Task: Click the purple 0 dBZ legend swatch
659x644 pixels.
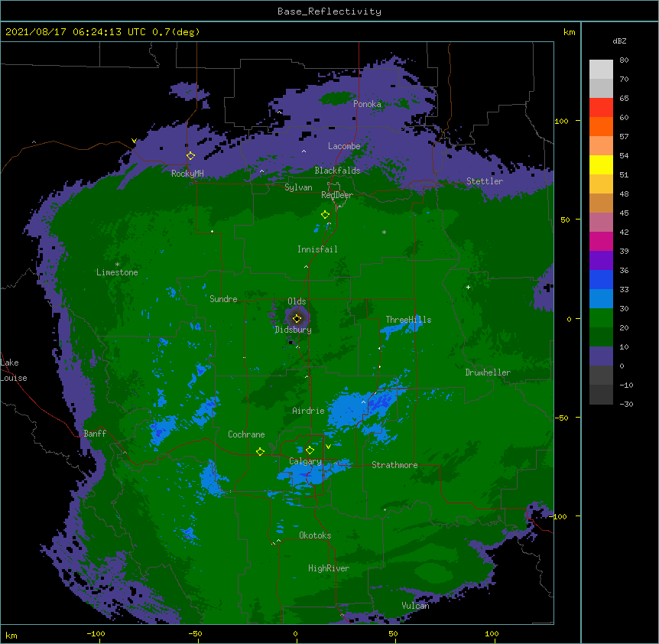Action: (x=601, y=356)
